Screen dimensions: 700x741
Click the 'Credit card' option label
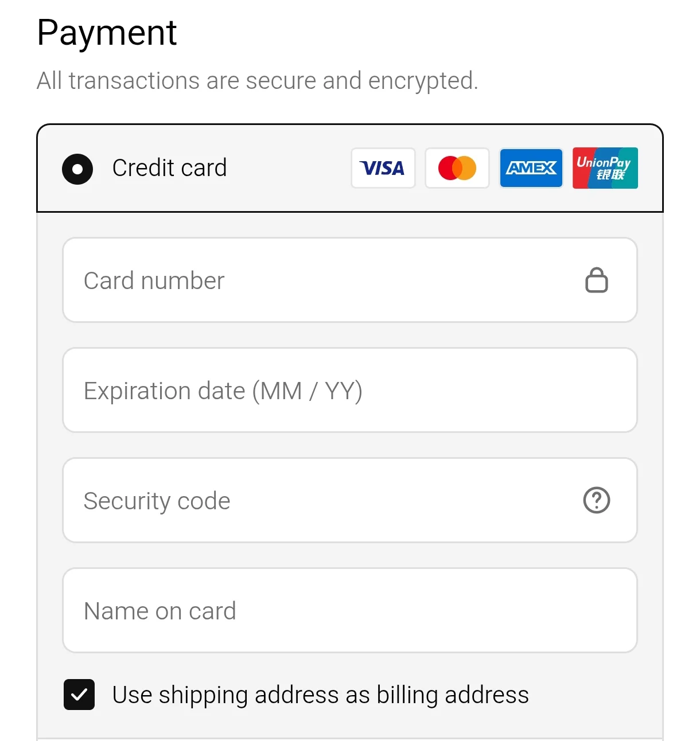[x=169, y=168]
